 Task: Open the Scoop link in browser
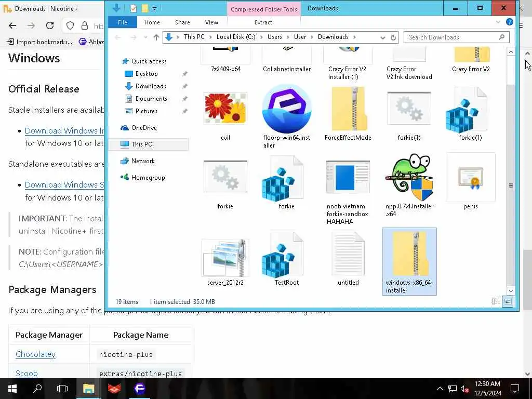tap(26, 373)
